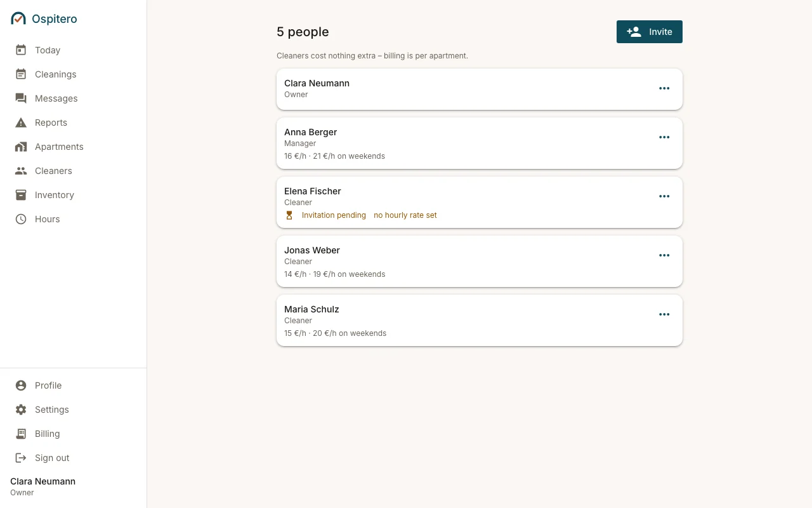The image size is (812, 508).
Task: Click Anna Berger's '16 €/h' rate text
Action: click(295, 156)
